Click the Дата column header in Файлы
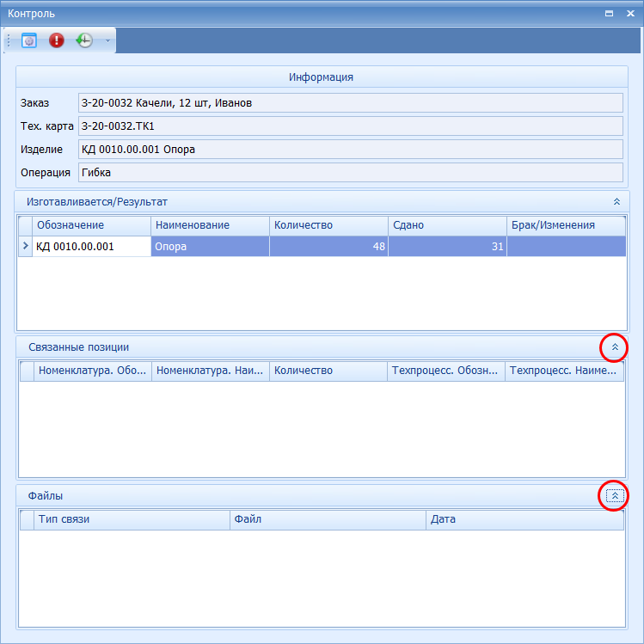 (524, 519)
